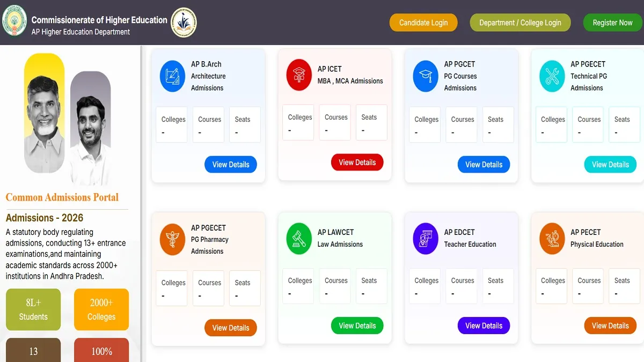Click the Admissions - 2026 heading
Image resolution: width=644 pixels, height=362 pixels.
45,218
